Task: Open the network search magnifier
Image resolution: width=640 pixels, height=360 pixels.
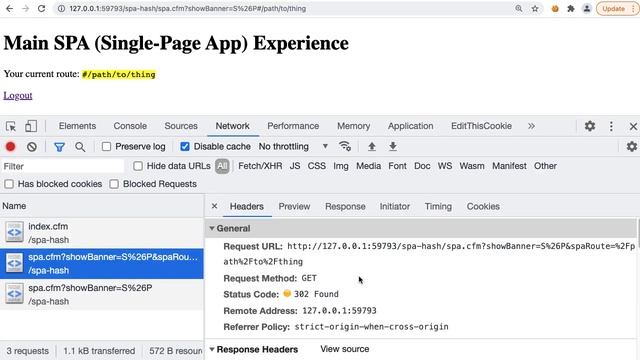Action: pyautogui.click(x=80, y=147)
